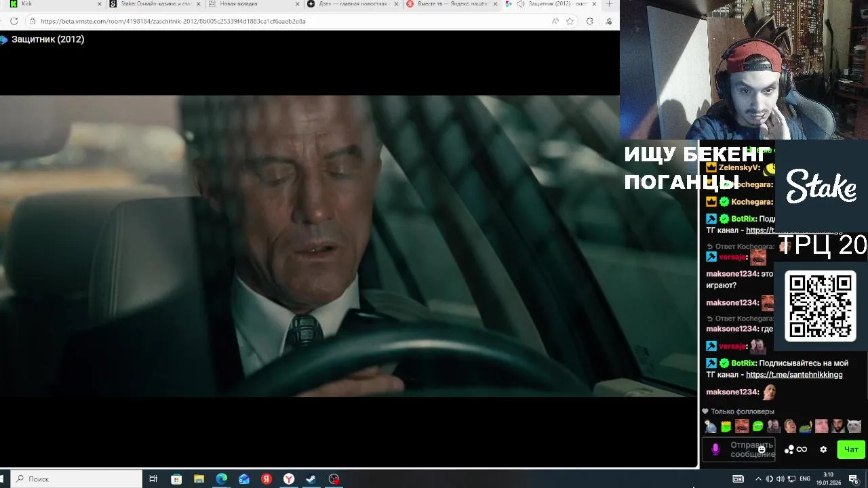The height and width of the screenshot is (488, 868).
Task: Click BotRix username in bottom bot message
Action: (x=744, y=363)
